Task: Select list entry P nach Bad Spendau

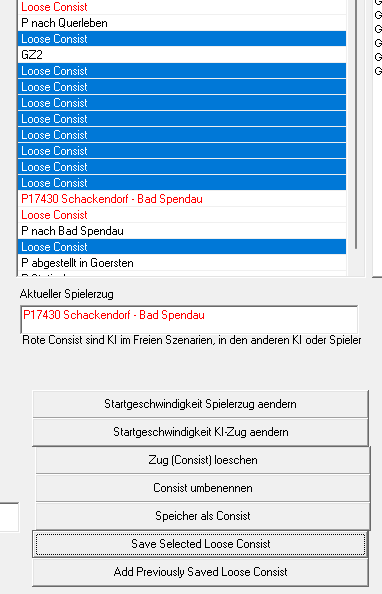Action: [182, 231]
